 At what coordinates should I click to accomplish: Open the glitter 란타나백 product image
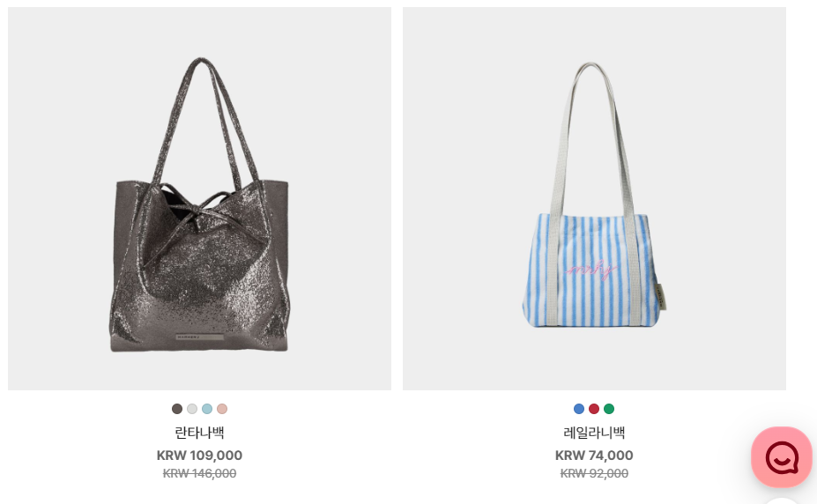coord(199,198)
